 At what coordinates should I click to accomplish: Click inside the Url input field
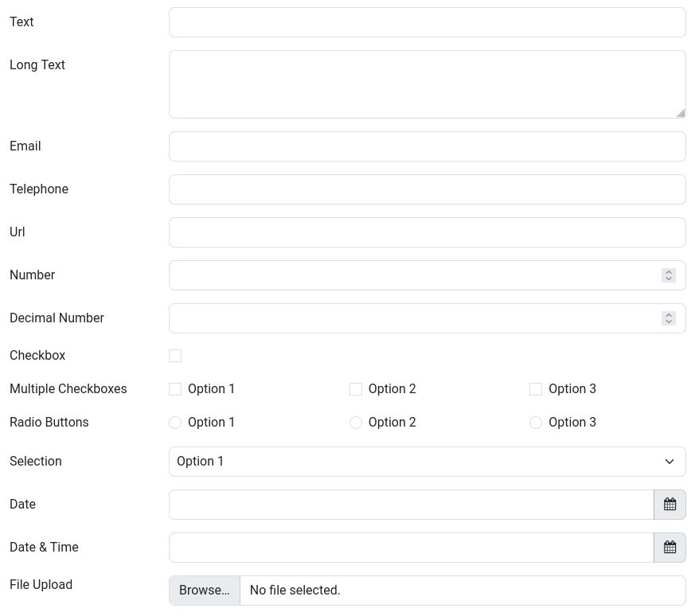428,232
